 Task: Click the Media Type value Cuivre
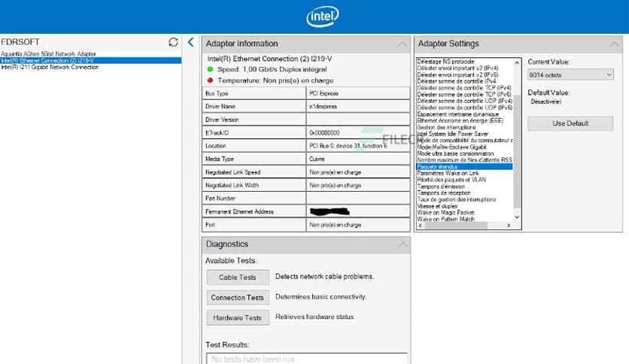pyautogui.click(x=317, y=159)
